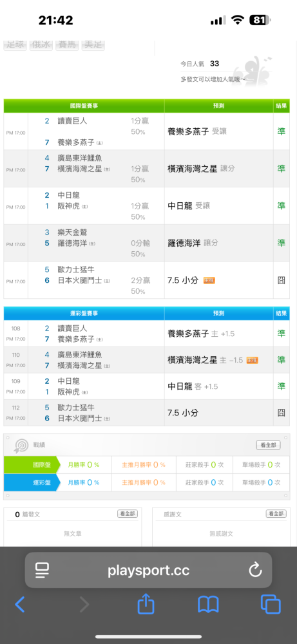The width and height of the screenshot is (297, 644).
Task: Open the 足球 category tab
Action: (x=15, y=45)
